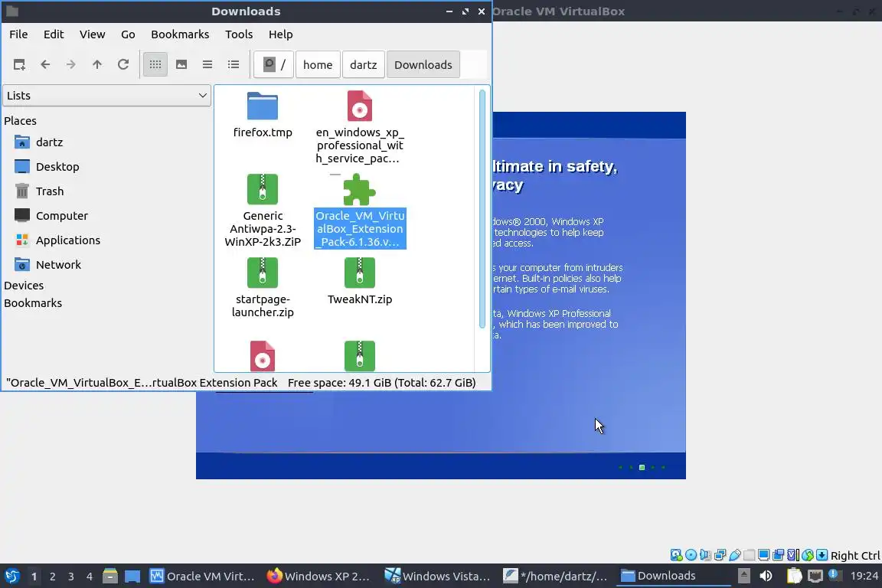
Task: Click VirtualBox network adapters indicator
Action: click(x=720, y=555)
